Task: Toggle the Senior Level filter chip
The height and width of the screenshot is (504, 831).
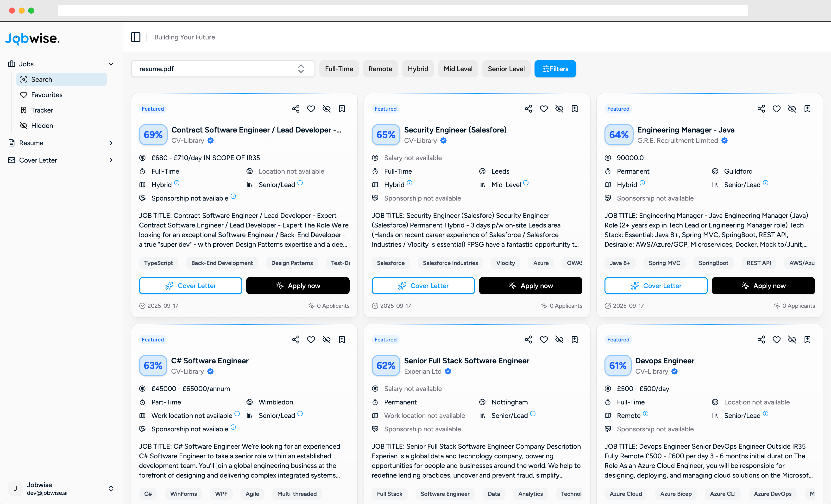Action: pyautogui.click(x=506, y=69)
